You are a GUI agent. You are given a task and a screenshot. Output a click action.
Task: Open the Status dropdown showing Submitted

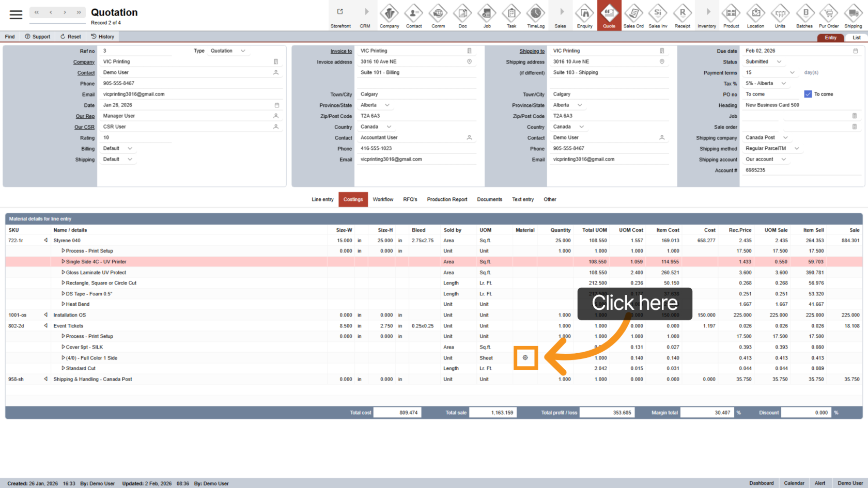(779, 62)
